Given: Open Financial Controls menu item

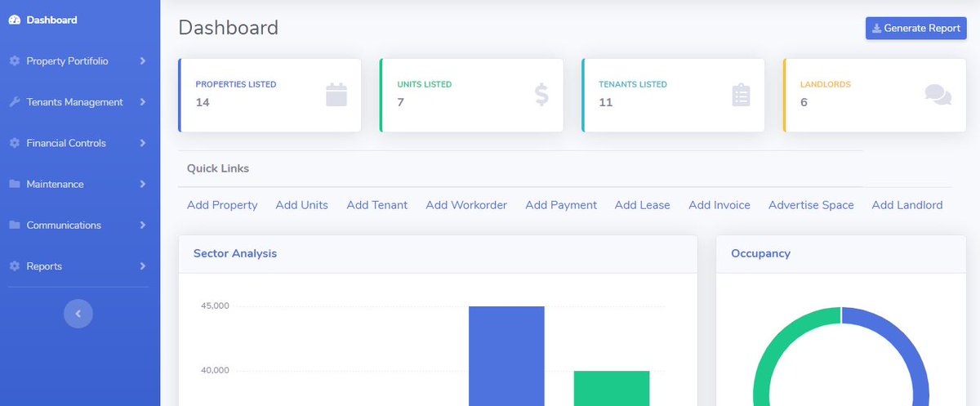Looking at the screenshot, I should tap(78, 143).
